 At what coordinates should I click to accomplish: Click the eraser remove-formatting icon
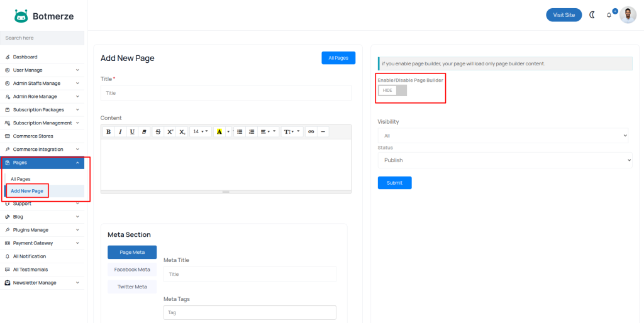(x=144, y=132)
